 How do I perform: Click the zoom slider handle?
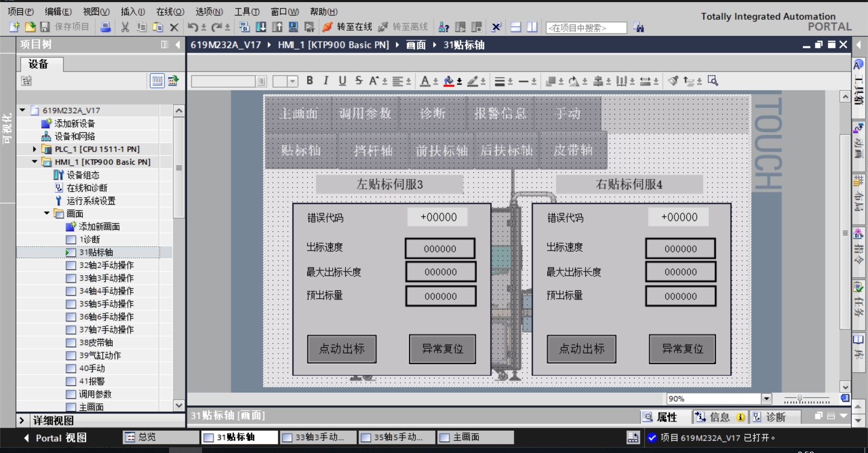pos(799,399)
